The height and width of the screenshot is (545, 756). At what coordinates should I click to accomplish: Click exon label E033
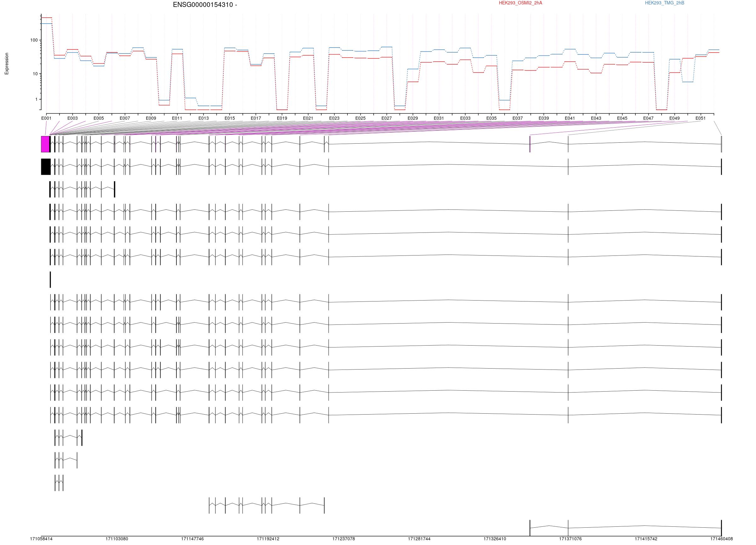coord(465,118)
